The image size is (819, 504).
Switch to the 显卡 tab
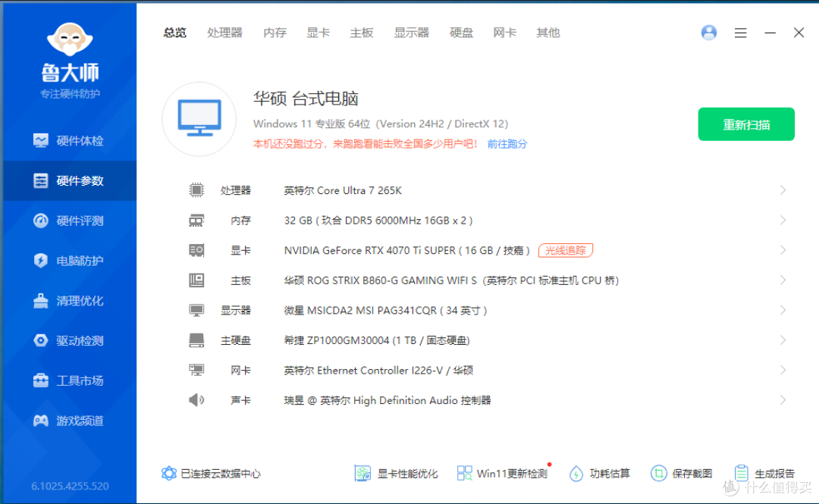coord(318,33)
